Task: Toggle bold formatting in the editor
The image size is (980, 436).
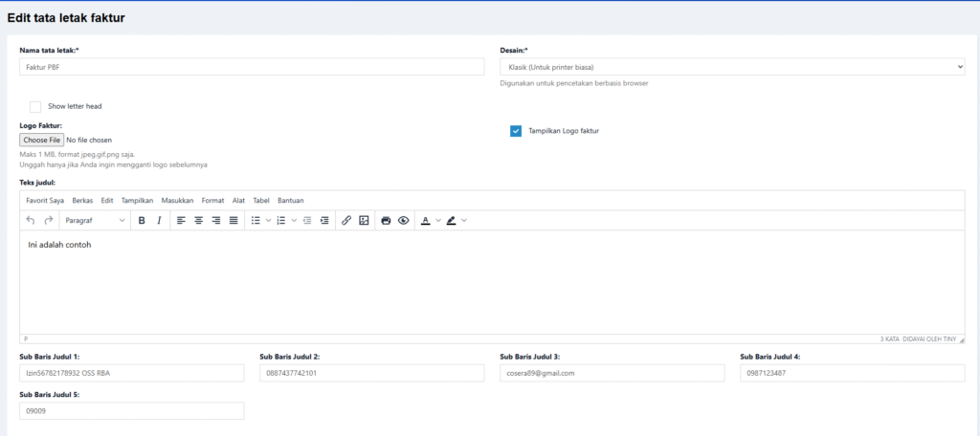Action: click(142, 221)
